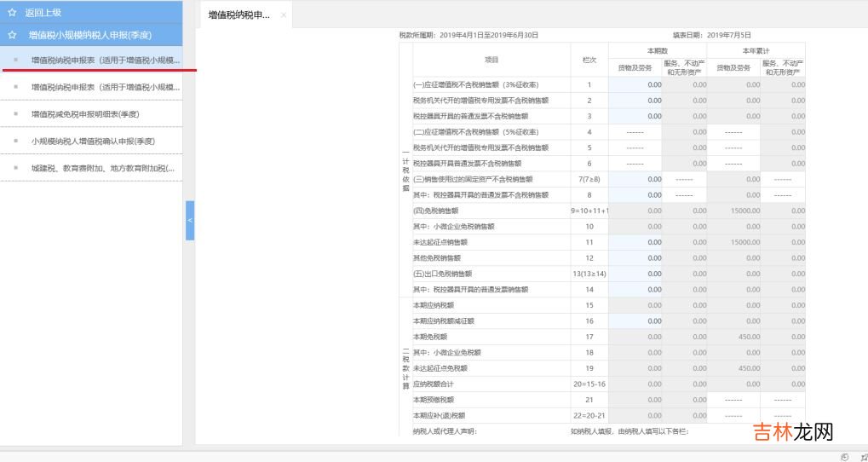Expand the 增值税小规模纳税人申报(季度) section header
This screenshot has height=462, width=868.
point(89,35)
